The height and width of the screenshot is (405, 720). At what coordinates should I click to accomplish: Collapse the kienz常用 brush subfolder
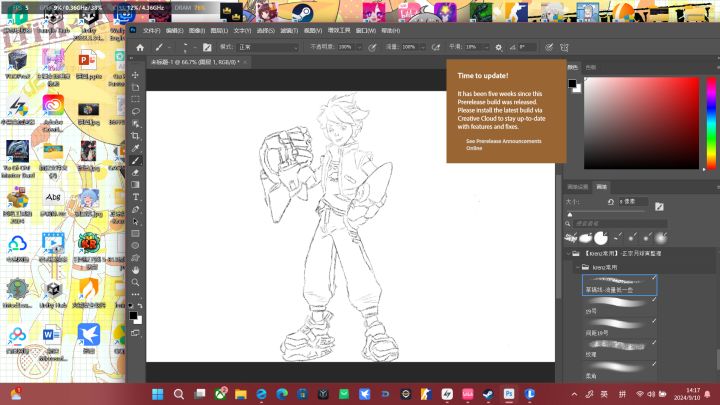pos(578,267)
